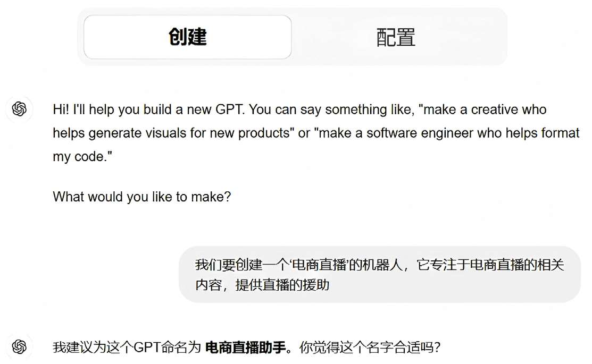This screenshot has width=592, height=364.
Task: Switch to the 创建 tab
Action: pyautogui.click(x=187, y=37)
